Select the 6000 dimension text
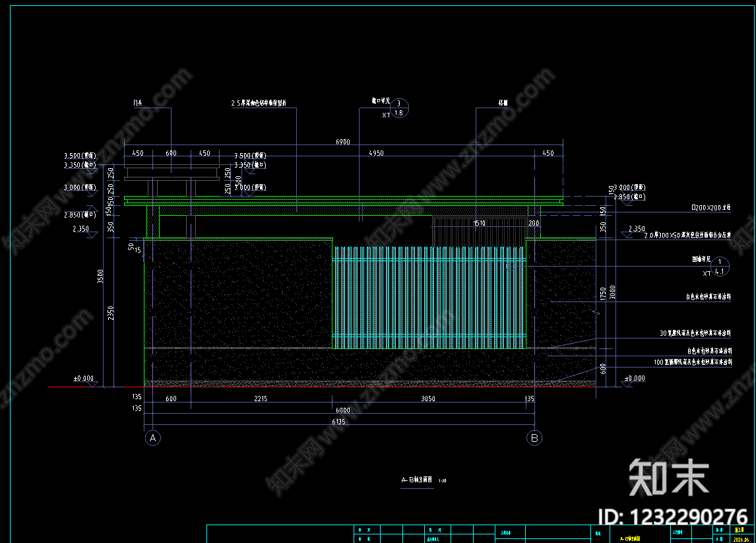 click(343, 410)
